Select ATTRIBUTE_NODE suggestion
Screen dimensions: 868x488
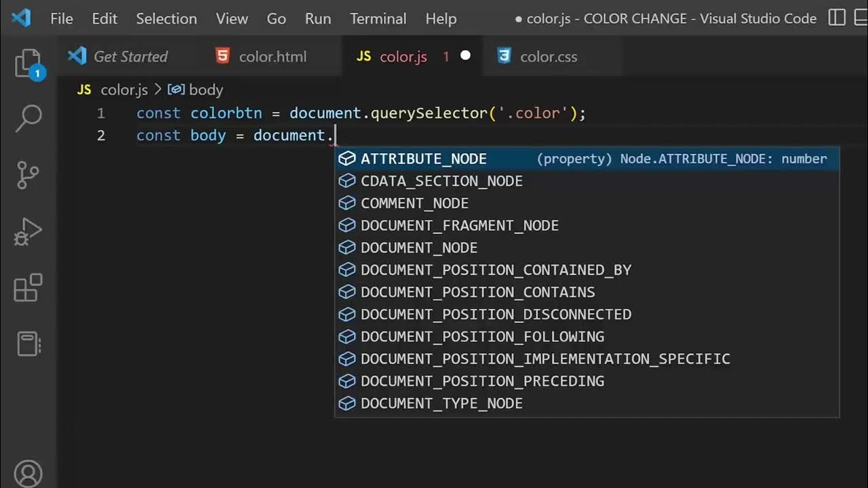587,159
